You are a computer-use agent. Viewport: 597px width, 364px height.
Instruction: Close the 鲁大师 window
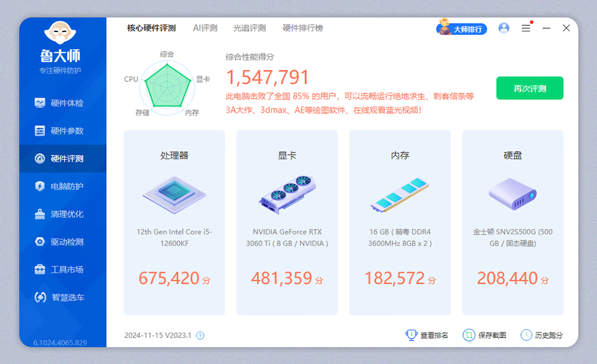566,28
